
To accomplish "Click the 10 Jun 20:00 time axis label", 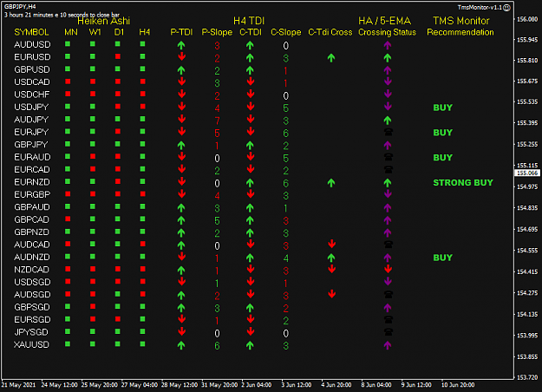I will coord(458,385).
